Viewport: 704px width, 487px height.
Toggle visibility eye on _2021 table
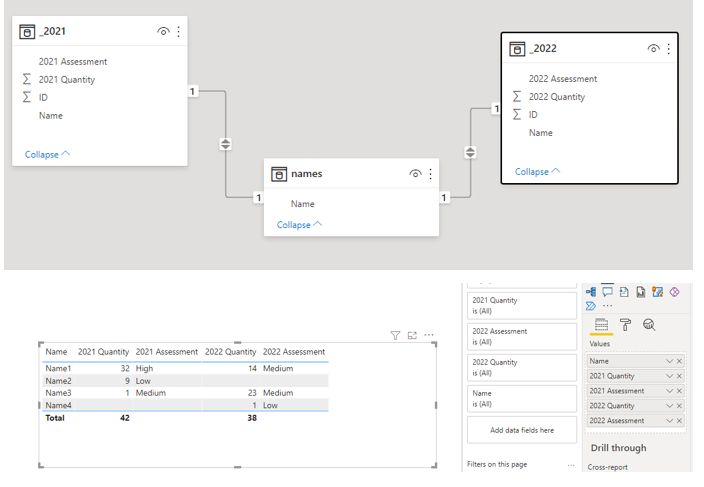[x=163, y=31]
